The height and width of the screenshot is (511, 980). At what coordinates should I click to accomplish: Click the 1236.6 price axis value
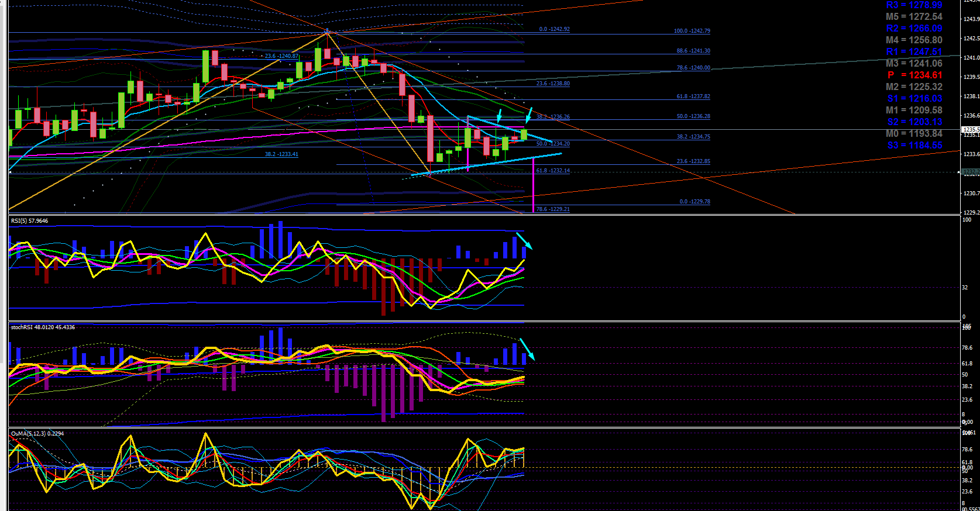(x=971, y=116)
